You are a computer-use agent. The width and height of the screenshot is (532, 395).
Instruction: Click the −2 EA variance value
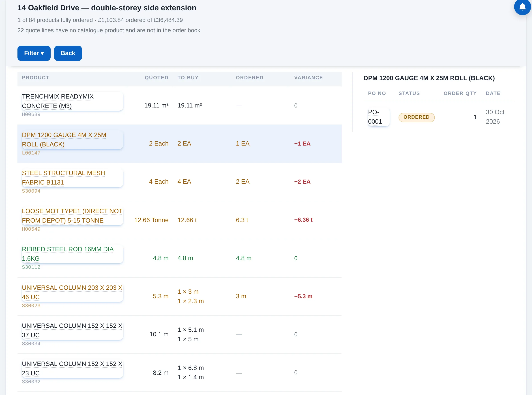(302, 182)
